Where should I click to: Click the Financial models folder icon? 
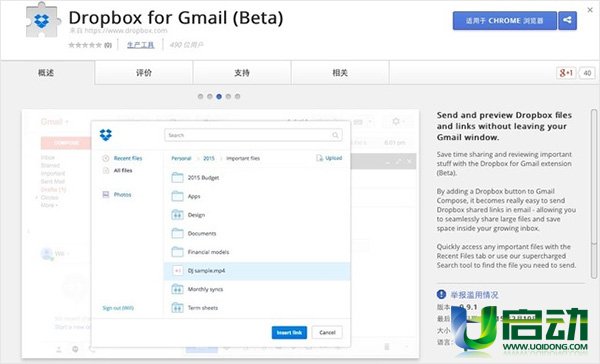pyautogui.click(x=177, y=252)
